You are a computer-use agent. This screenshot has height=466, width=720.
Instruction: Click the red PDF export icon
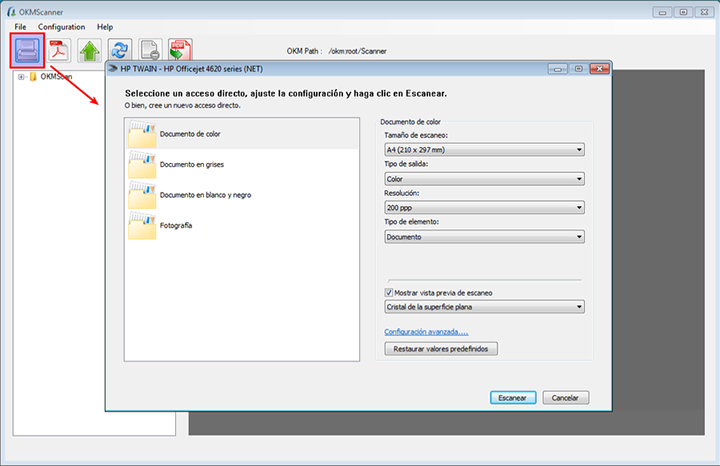tap(180, 51)
